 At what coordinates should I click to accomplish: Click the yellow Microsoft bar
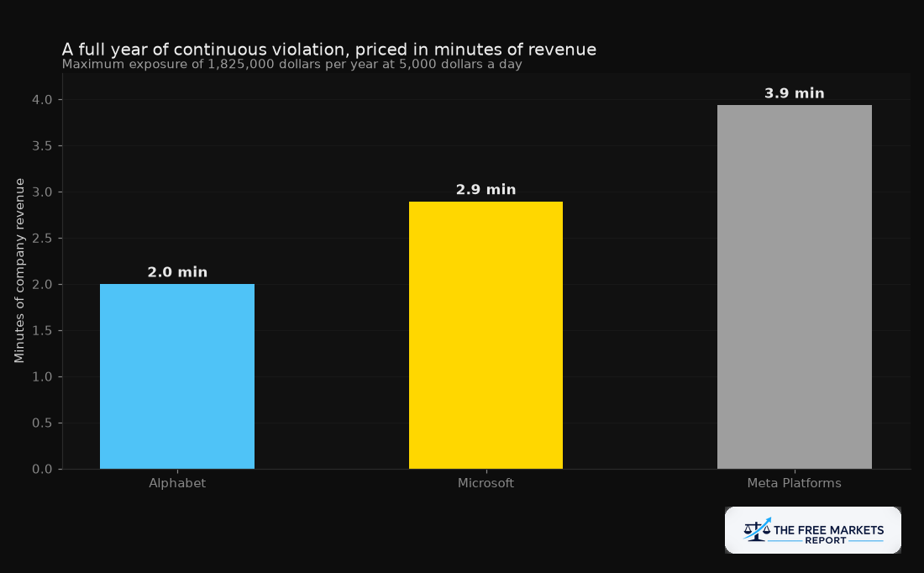[x=486, y=335]
